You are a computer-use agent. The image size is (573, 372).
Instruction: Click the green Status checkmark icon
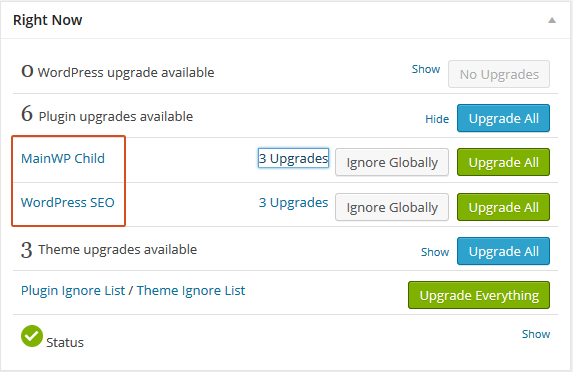coord(32,336)
